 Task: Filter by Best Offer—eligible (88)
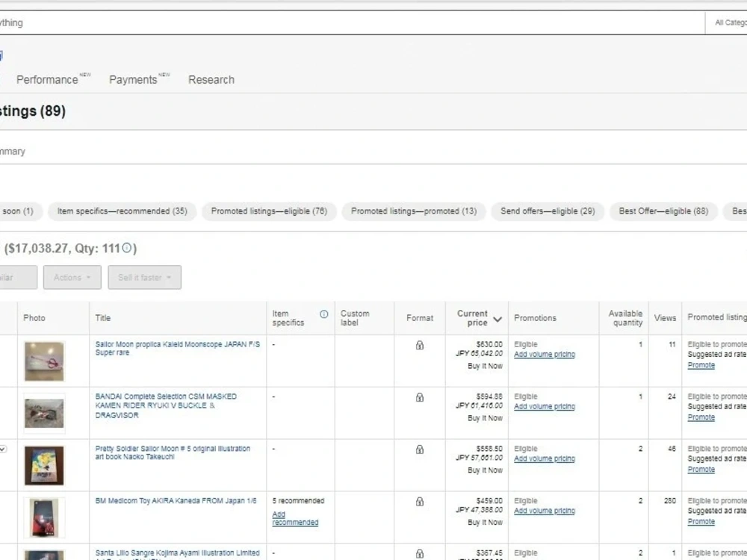click(x=663, y=211)
